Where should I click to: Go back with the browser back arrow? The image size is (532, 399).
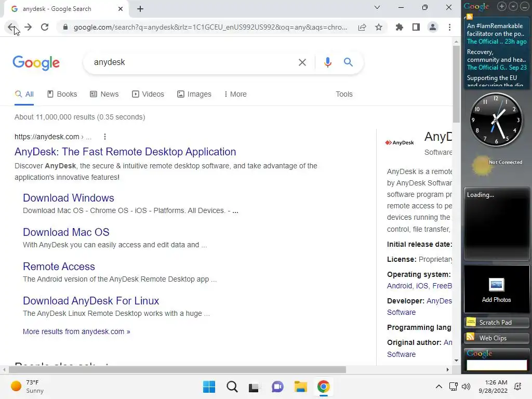11,27
